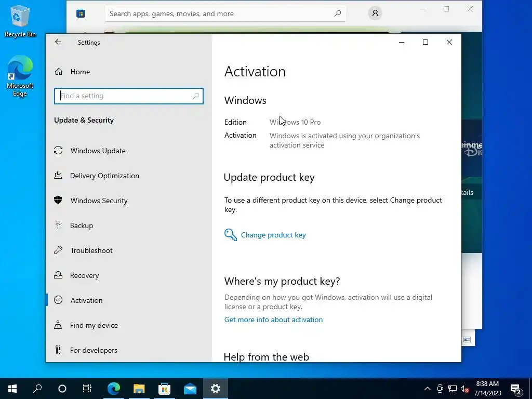The image size is (532, 399).
Task: Open Get more info about activation link
Action: [273, 320]
